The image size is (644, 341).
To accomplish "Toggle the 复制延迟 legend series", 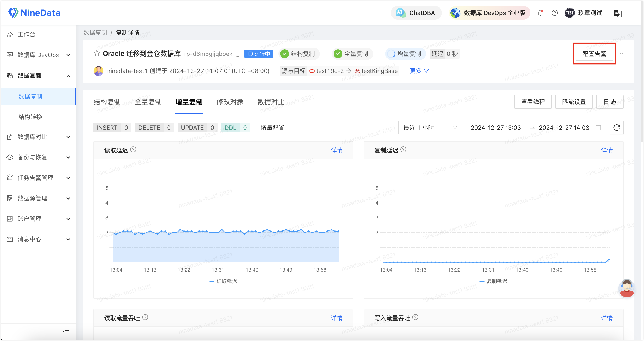I will tap(493, 281).
